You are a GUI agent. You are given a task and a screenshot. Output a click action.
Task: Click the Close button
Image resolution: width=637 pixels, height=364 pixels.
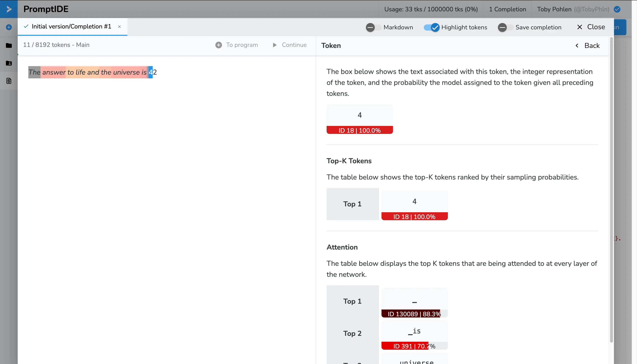pyautogui.click(x=591, y=27)
